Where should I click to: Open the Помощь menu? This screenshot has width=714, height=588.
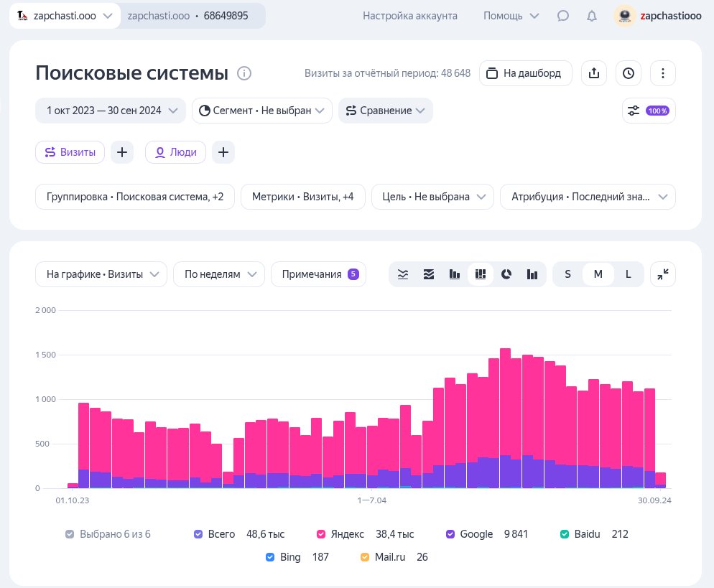pyautogui.click(x=511, y=16)
